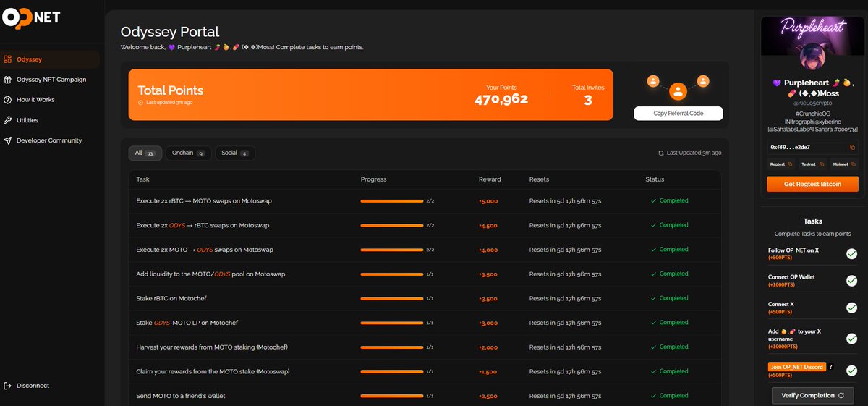Click the Utilities wrench icon

7,120
